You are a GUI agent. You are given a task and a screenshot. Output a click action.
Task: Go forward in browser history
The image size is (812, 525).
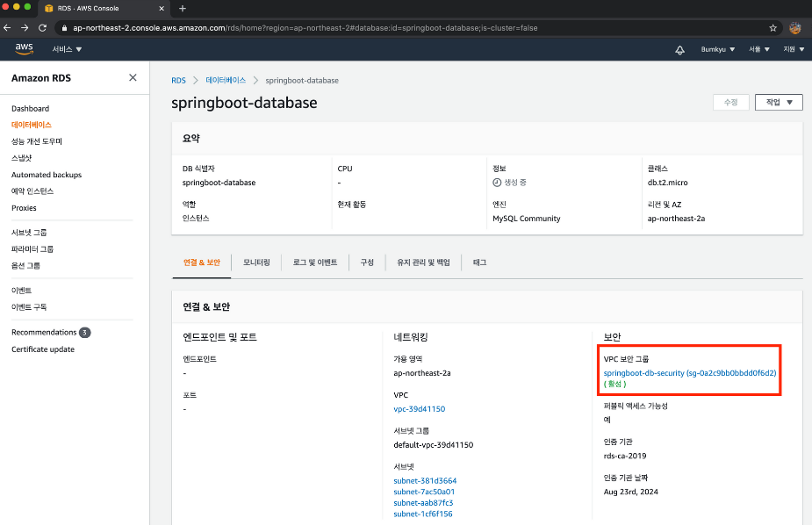[25, 28]
